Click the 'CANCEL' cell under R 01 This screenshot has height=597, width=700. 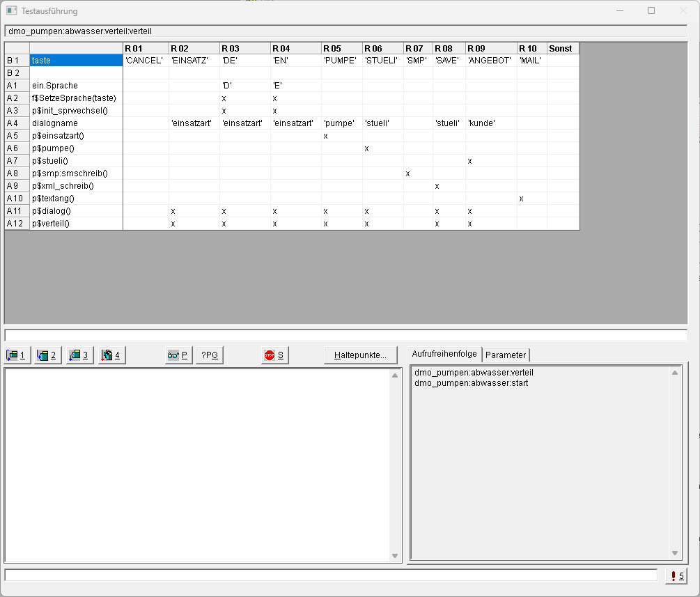145,61
